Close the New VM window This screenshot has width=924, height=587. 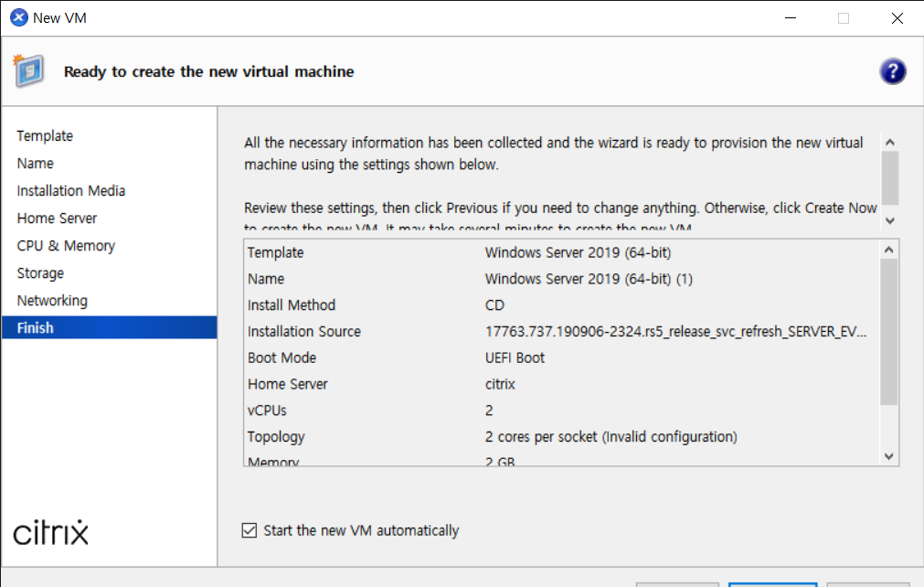click(x=897, y=18)
